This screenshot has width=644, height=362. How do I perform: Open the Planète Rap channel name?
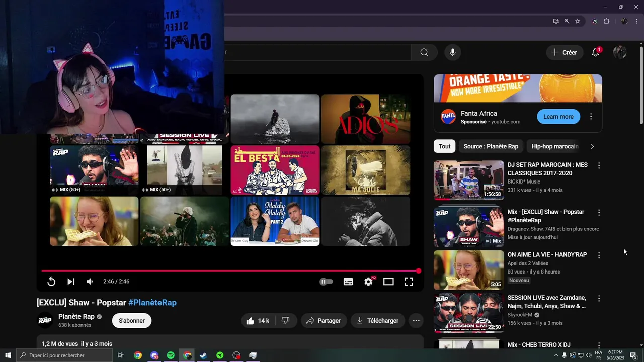[76, 317]
